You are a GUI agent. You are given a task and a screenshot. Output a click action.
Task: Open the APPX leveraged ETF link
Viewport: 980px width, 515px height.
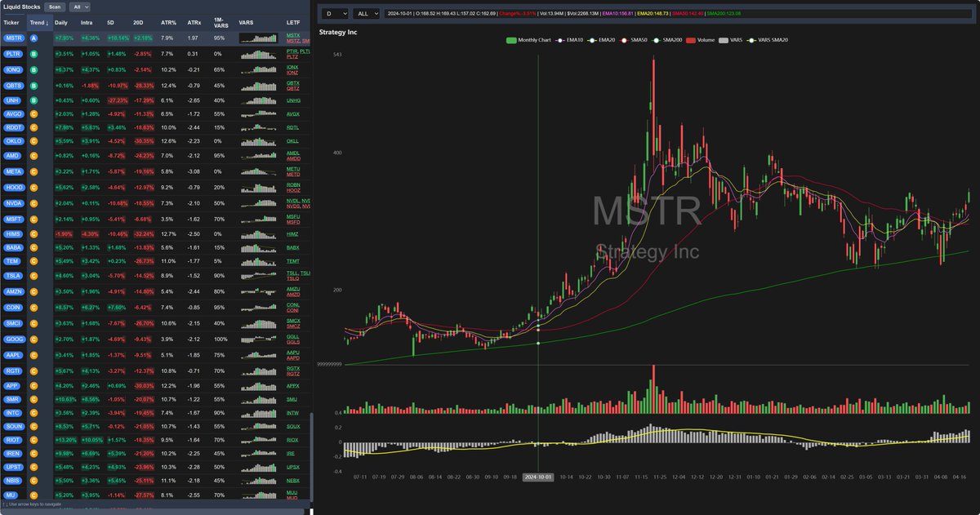[x=293, y=385]
